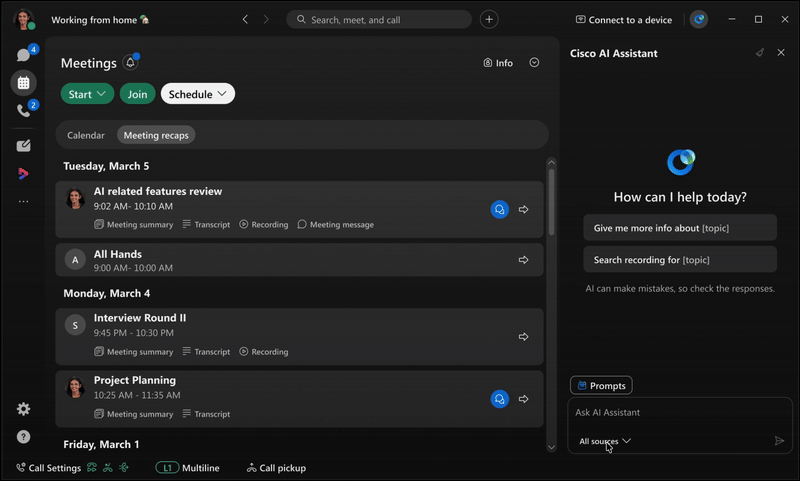Click the scrollbar down arrow
Viewport: 800px width, 481px height.
552,447
